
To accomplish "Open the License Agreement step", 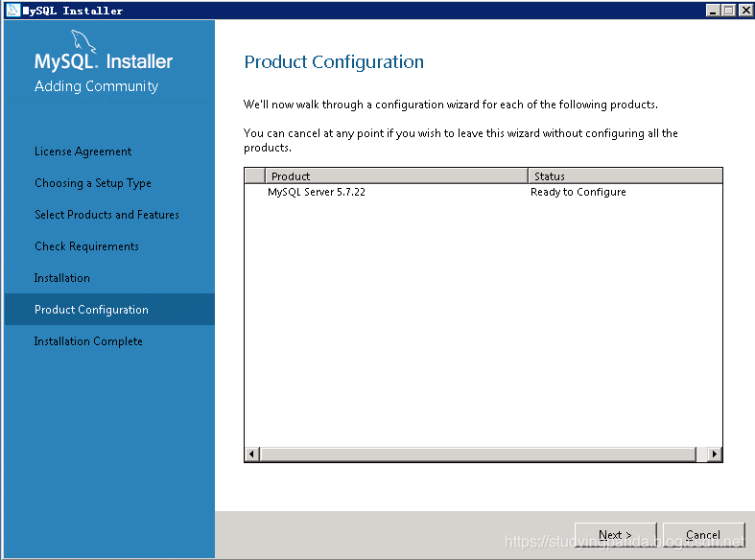I will (x=83, y=152).
